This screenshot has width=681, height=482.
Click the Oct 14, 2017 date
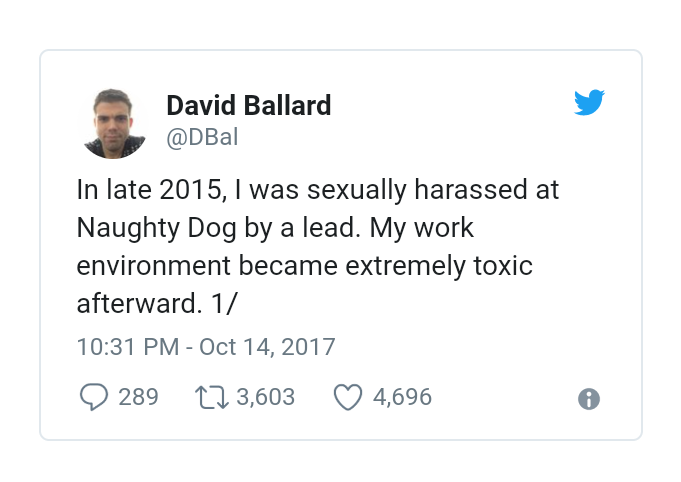coord(267,347)
